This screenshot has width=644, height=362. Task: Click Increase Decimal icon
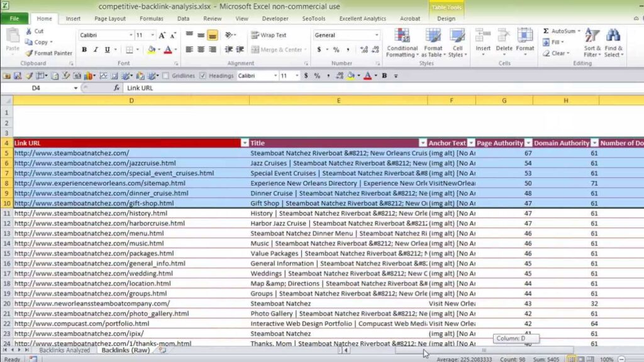coord(364,50)
